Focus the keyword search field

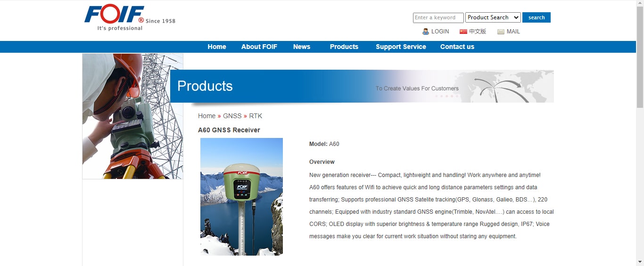[438, 17]
